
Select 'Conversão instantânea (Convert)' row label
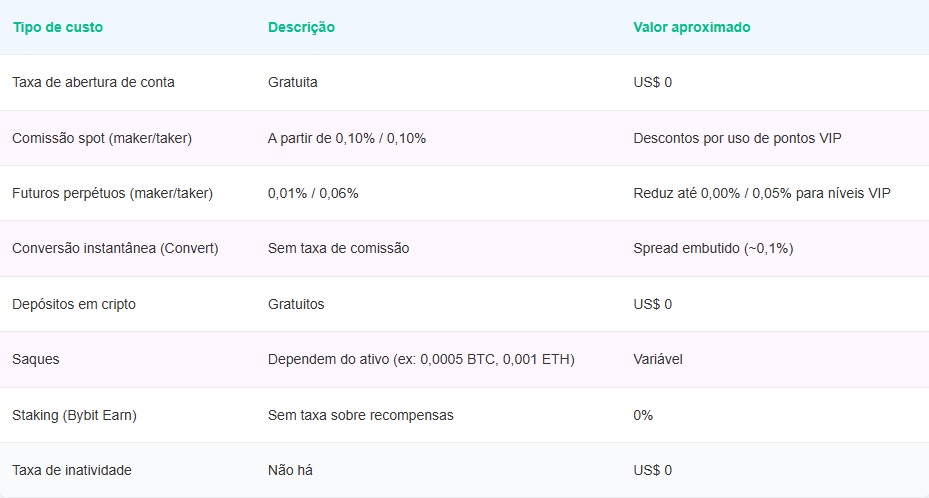115,248
